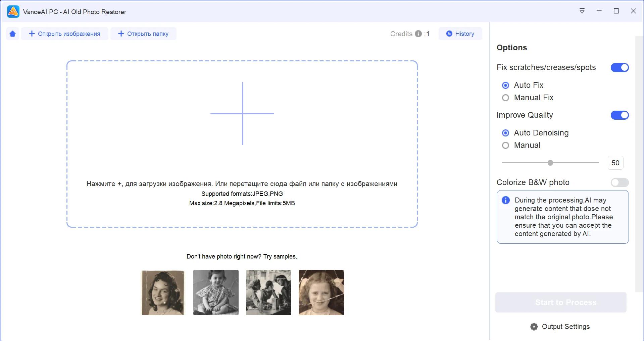Open Output Settings
The image size is (644, 341).
[560, 327]
